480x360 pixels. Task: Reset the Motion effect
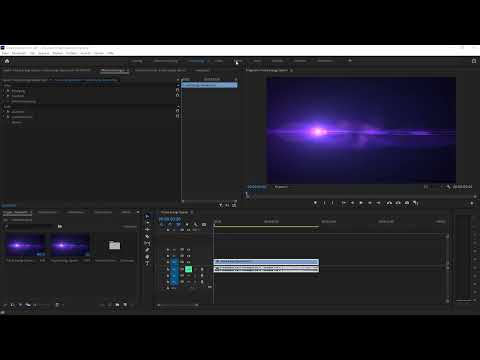(x=178, y=91)
